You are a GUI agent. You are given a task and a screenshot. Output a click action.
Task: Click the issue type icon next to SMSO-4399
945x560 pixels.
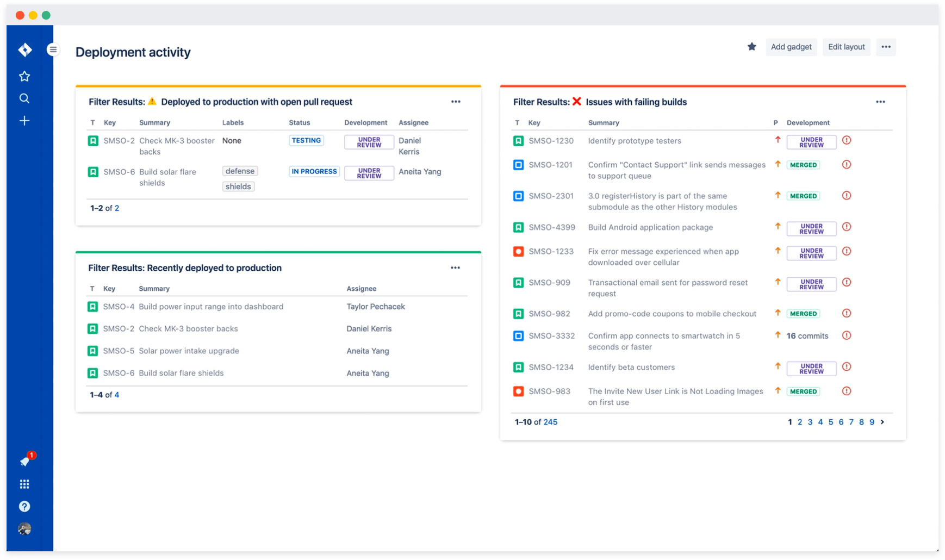pos(518,227)
